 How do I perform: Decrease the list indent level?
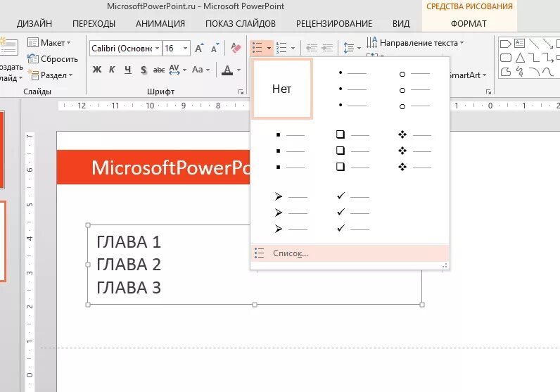[312, 48]
